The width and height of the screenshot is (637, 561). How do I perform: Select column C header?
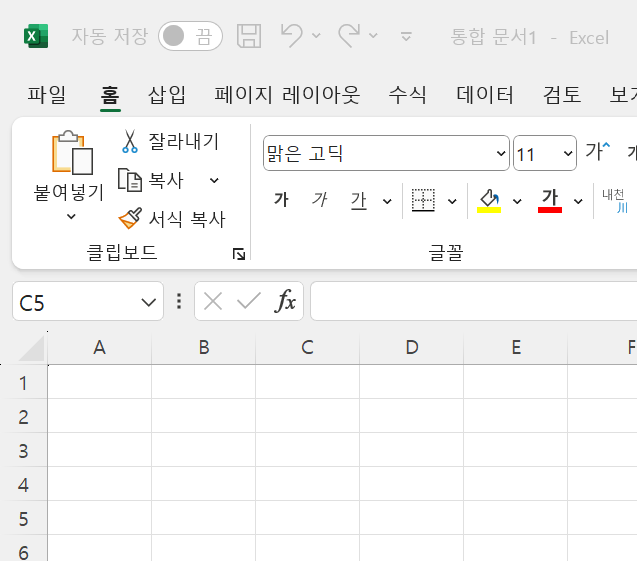pyautogui.click(x=308, y=348)
